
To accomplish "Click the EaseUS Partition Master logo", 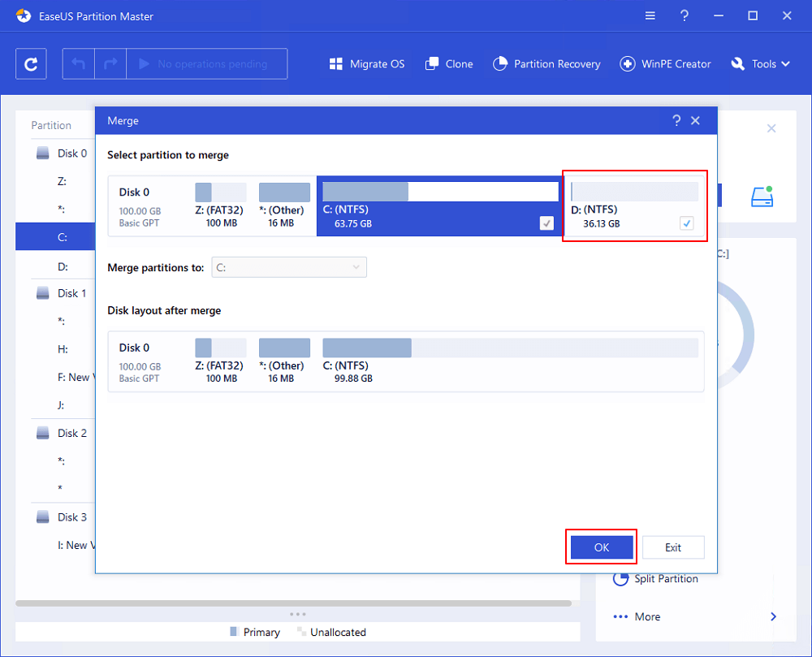I will (24, 16).
